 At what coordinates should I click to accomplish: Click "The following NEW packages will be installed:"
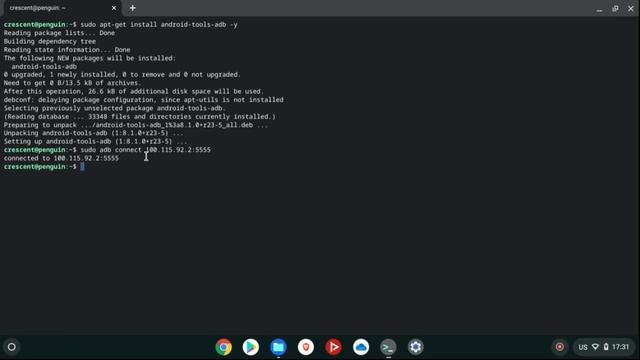coord(90,58)
